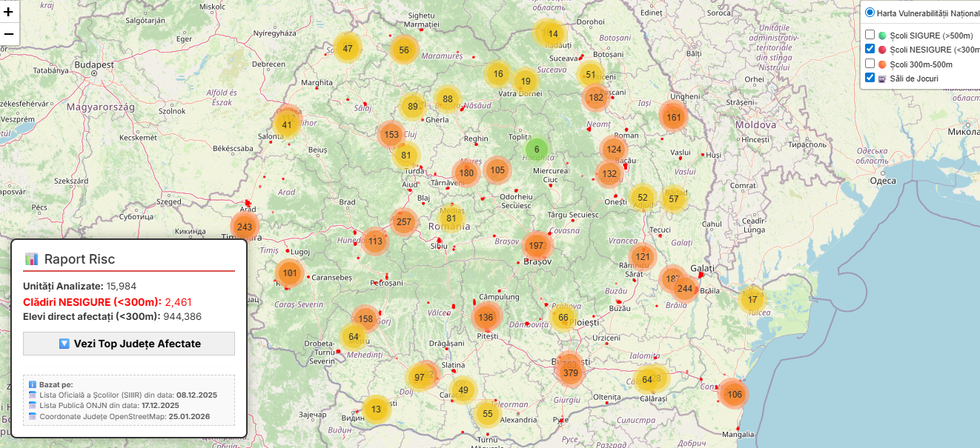Click the calendar icon beside Coordonate Județe OpenStreetMap
980x448 pixels.
33,416
